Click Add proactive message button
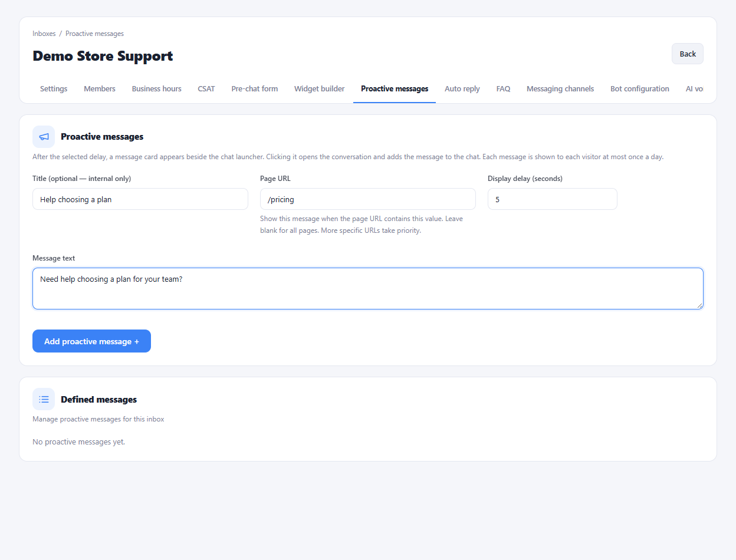The image size is (736, 560). (x=91, y=341)
